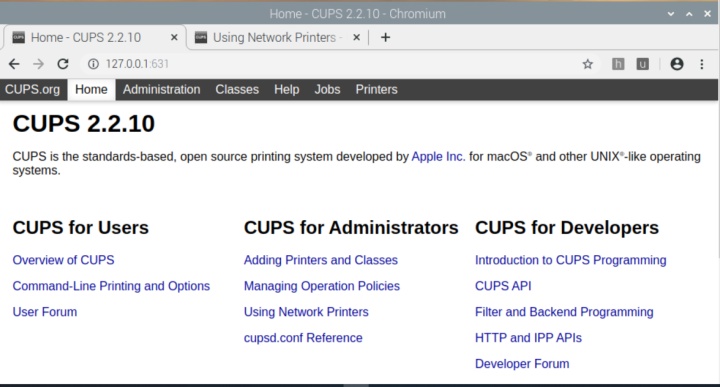The width and height of the screenshot is (720, 387).
Task: Click the window title bar text
Action: (357, 14)
